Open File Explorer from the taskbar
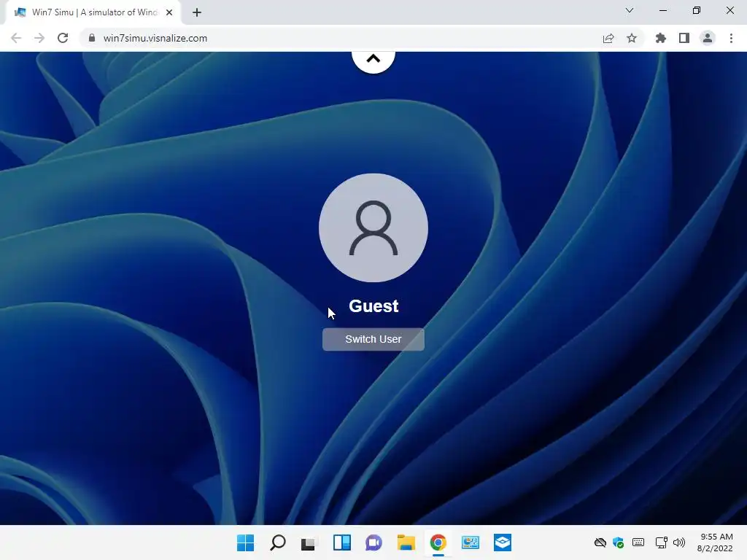Viewport: 747px width, 560px height. (x=406, y=542)
